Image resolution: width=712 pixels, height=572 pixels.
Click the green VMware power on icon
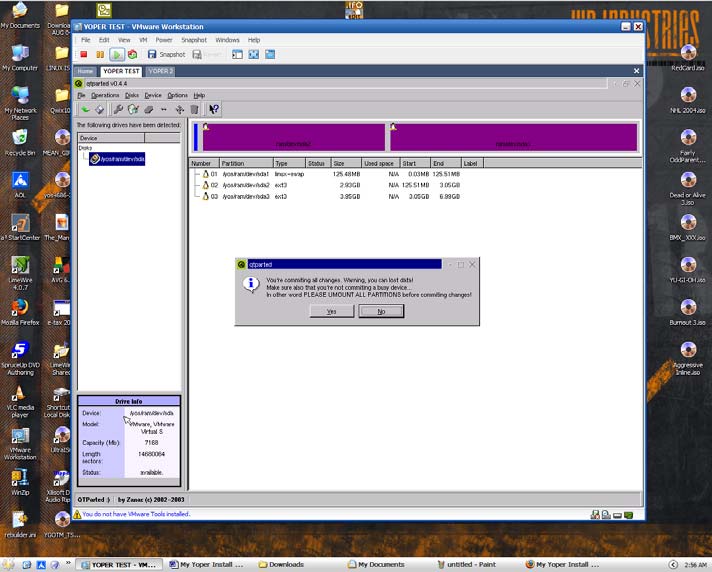tap(117, 54)
